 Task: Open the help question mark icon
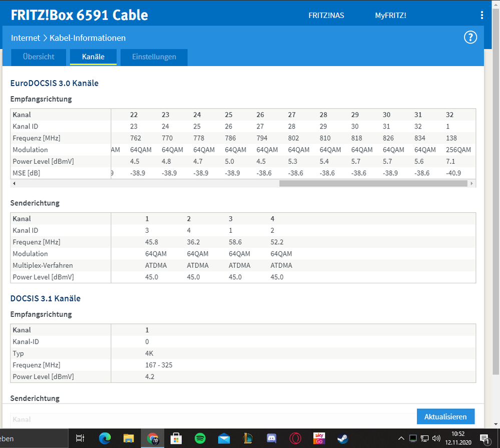tap(470, 38)
